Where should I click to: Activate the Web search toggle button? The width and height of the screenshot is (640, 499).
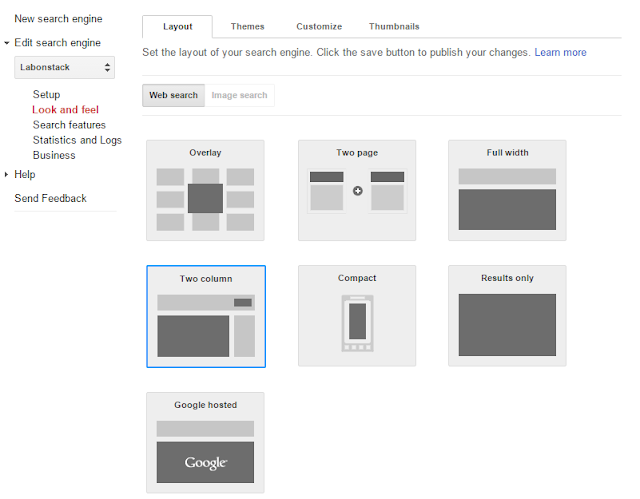pos(173,95)
